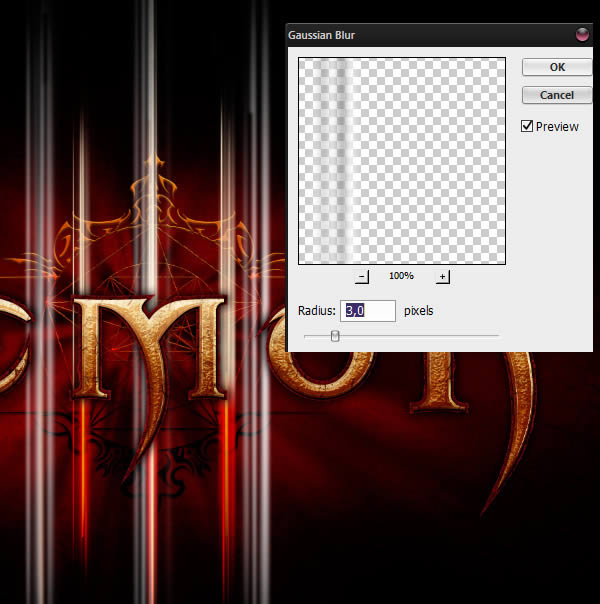This screenshot has height=604, width=600.
Task: Click the Radius label text
Action: coord(317,311)
